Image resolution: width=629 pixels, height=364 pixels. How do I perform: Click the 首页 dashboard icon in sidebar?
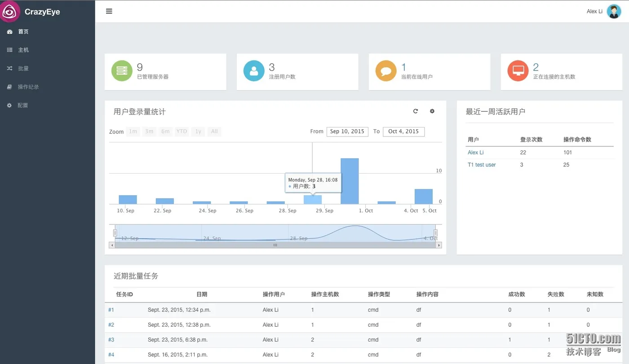tap(10, 32)
